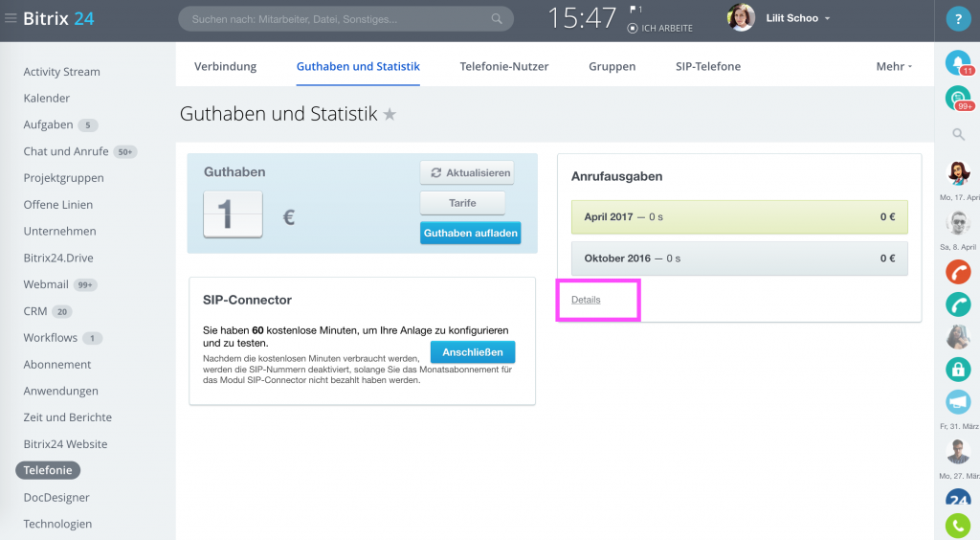Go to Zeit und Berichte
980x540 pixels.
coord(68,417)
